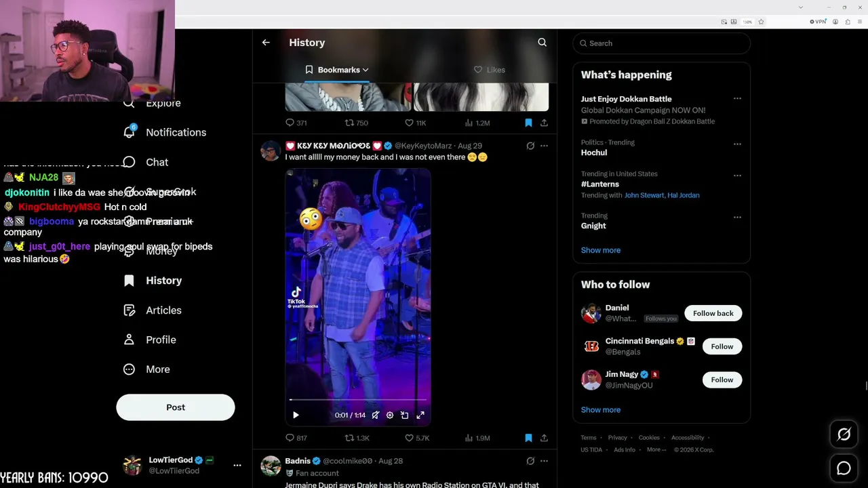Screen dimensions: 868x488
Task: Open Grok actions on KeyKeytoMarz post
Action: [530, 146]
